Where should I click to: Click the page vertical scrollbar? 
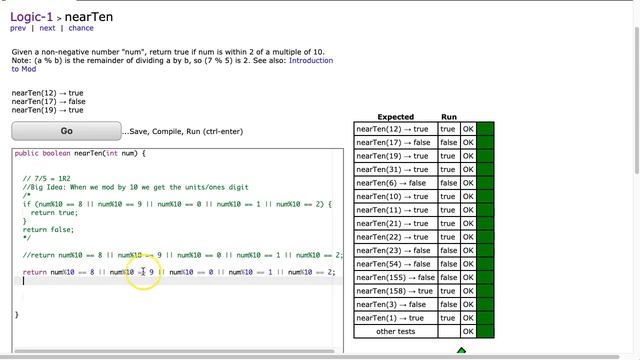click(637, 100)
